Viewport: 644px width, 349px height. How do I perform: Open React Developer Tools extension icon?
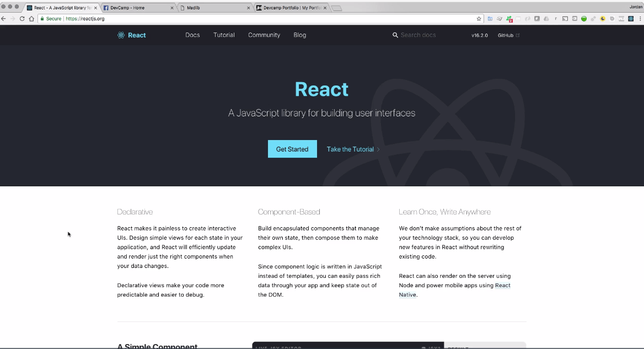[x=631, y=19]
